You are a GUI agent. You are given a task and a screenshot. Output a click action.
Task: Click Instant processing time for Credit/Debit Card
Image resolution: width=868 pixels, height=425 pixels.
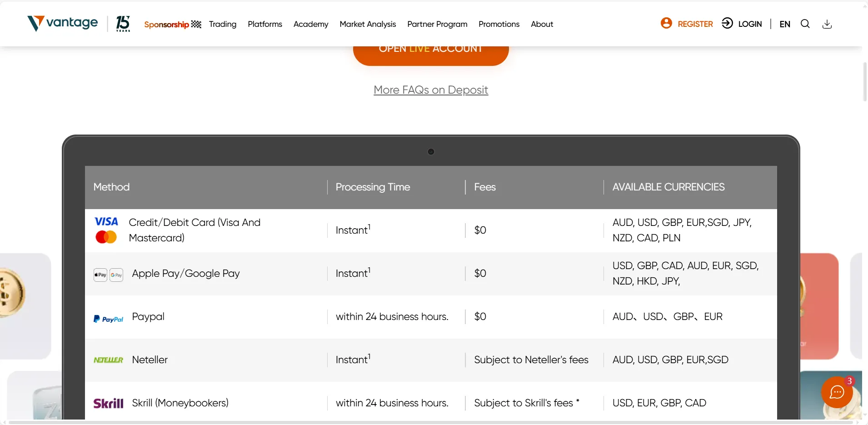[353, 230]
